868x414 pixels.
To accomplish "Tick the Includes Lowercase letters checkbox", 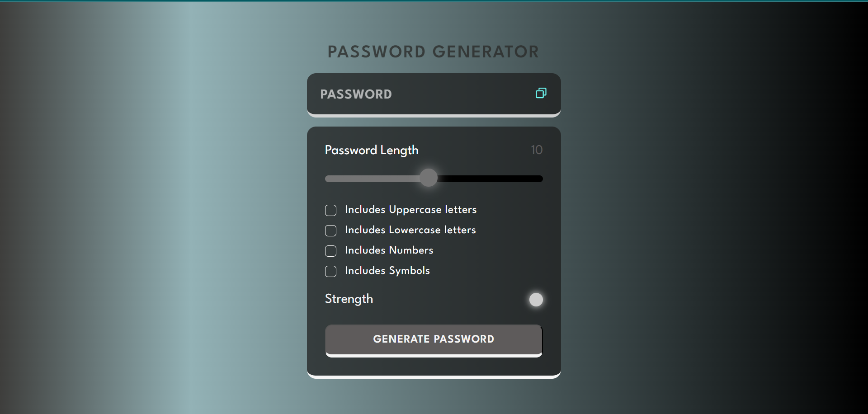I will 330,231.
